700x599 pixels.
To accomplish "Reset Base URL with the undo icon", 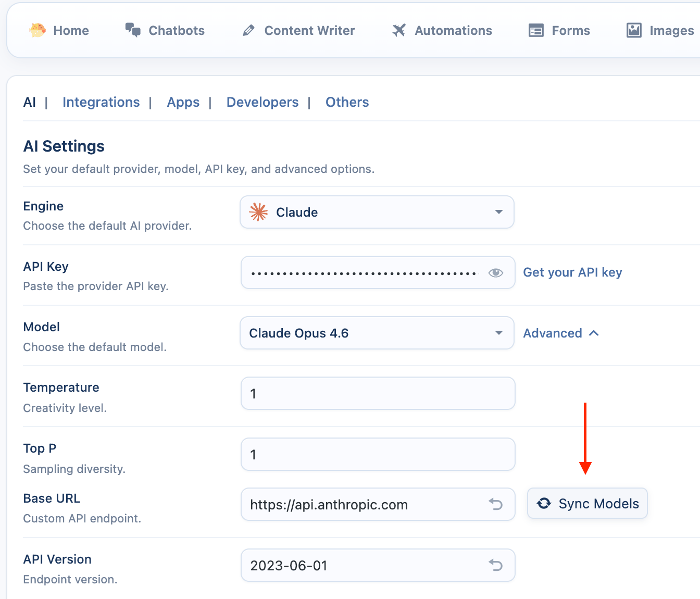I will 495,504.
